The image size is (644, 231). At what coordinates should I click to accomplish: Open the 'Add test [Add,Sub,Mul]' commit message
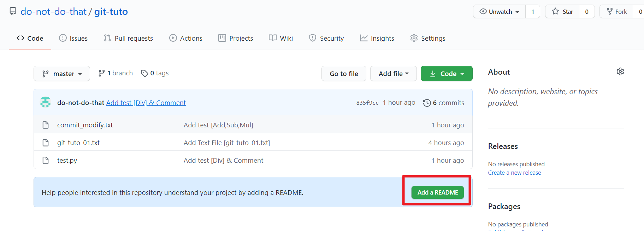point(218,125)
